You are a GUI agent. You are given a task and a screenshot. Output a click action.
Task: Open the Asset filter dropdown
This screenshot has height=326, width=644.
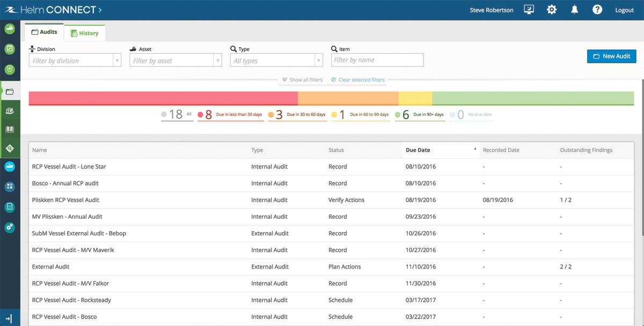point(175,61)
